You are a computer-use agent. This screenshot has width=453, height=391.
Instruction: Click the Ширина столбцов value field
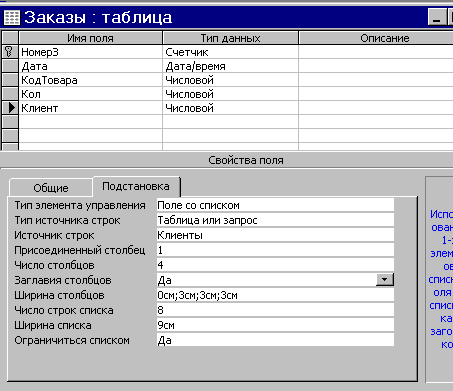[275, 295]
